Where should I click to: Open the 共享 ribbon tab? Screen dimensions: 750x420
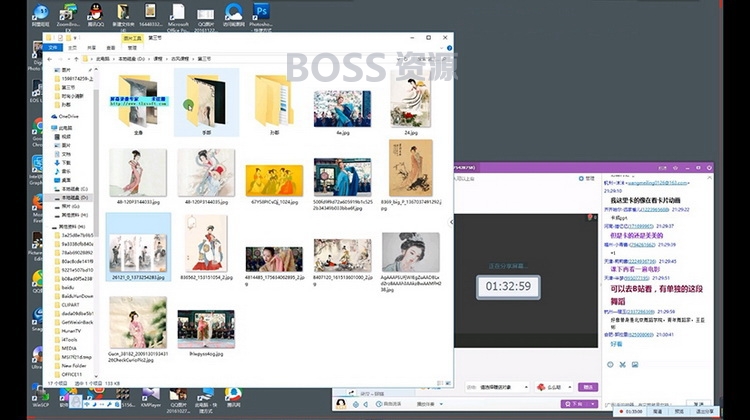pyautogui.click(x=91, y=48)
